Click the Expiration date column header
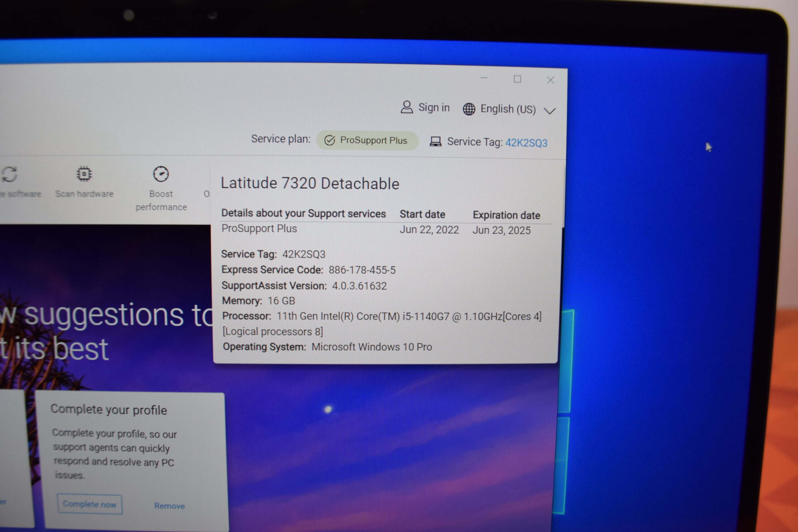This screenshot has height=532, width=798. pyautogui.click(x=507, y=215)
